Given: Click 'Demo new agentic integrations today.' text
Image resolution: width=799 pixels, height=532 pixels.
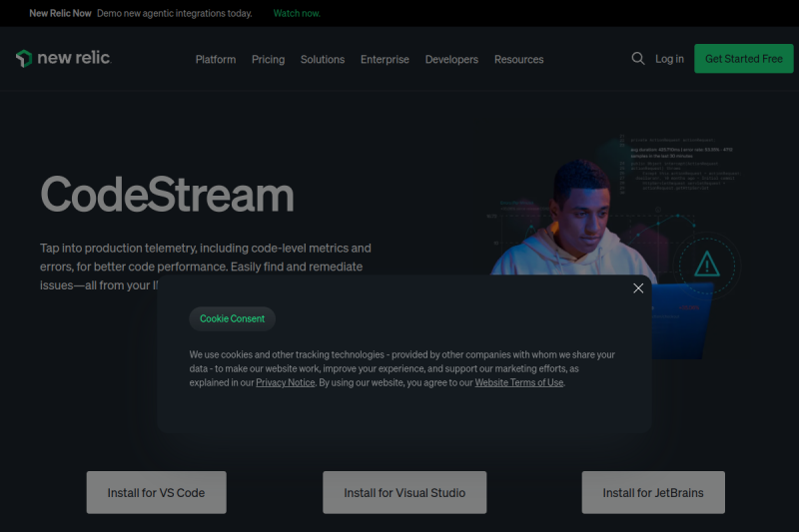Looking at the screenshot, I should click(174, 13).
